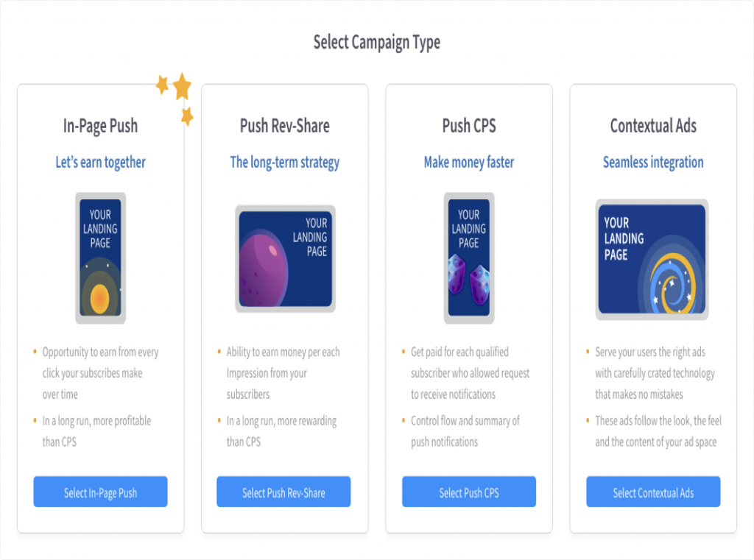Click the In-Page Push card title

100,126
